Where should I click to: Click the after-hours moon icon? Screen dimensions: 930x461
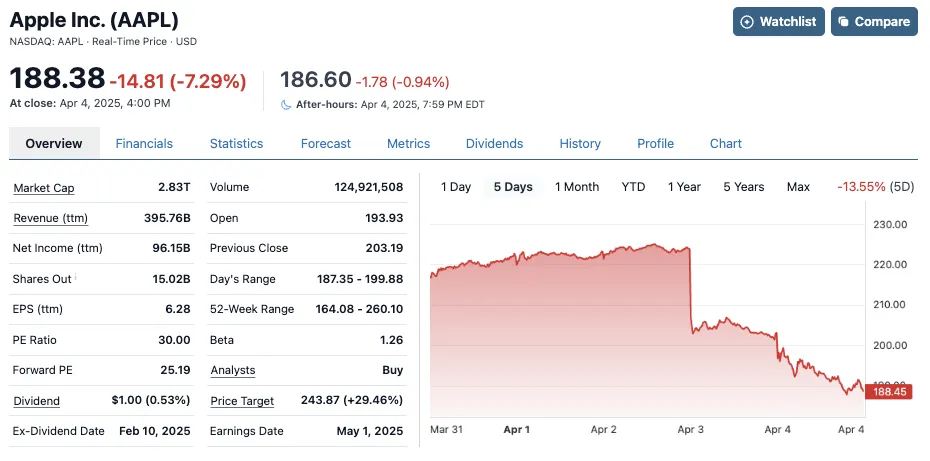286,104
